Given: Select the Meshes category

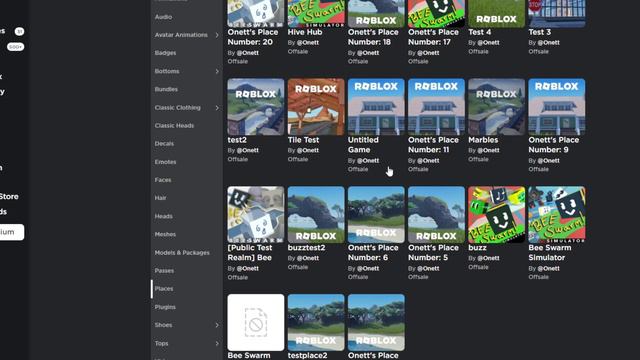Looking at the screenshot, I should coord(165,234).
